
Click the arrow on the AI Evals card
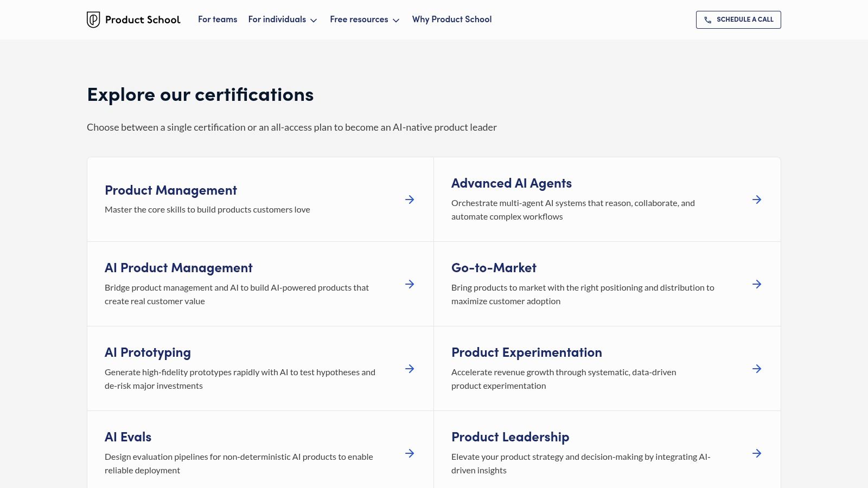click(x=410, y=453)
